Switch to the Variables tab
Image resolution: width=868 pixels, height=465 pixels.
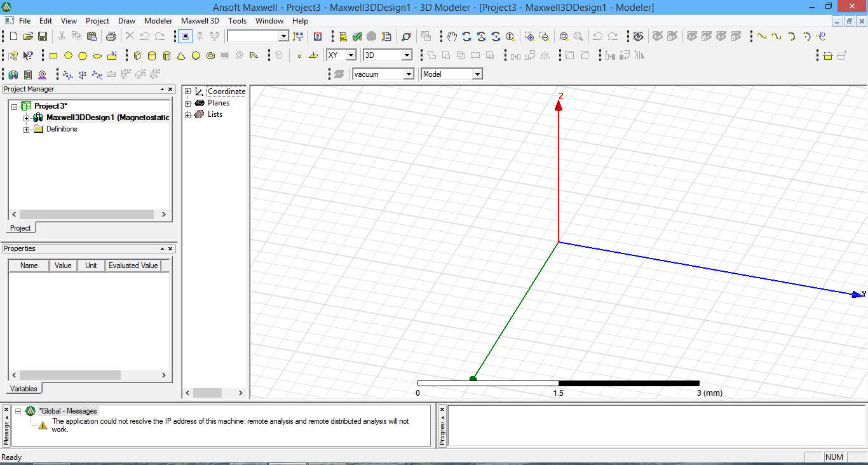coord(24,388)
